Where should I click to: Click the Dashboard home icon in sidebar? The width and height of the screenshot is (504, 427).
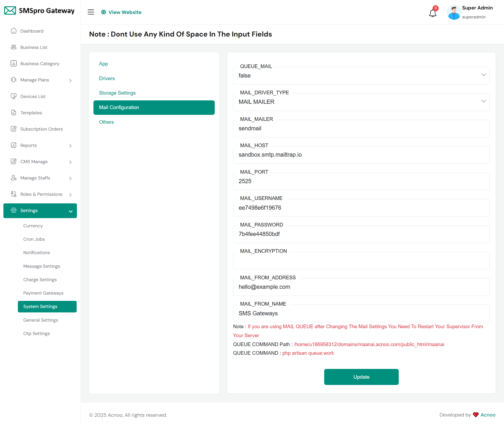tap(14, 31)
